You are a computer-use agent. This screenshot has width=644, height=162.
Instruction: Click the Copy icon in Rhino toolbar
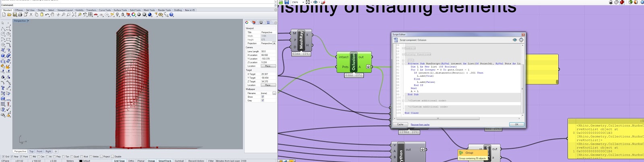(37, 14)
